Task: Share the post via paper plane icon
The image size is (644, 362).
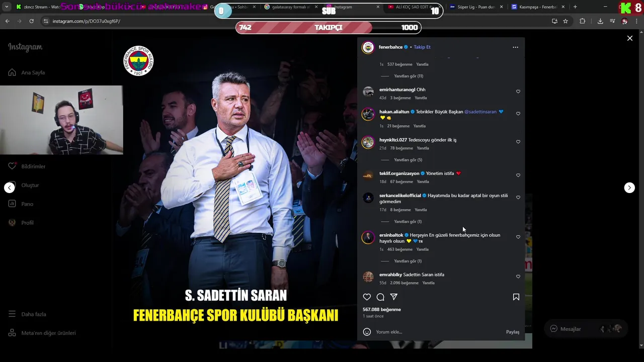Action: click(394, 297)
